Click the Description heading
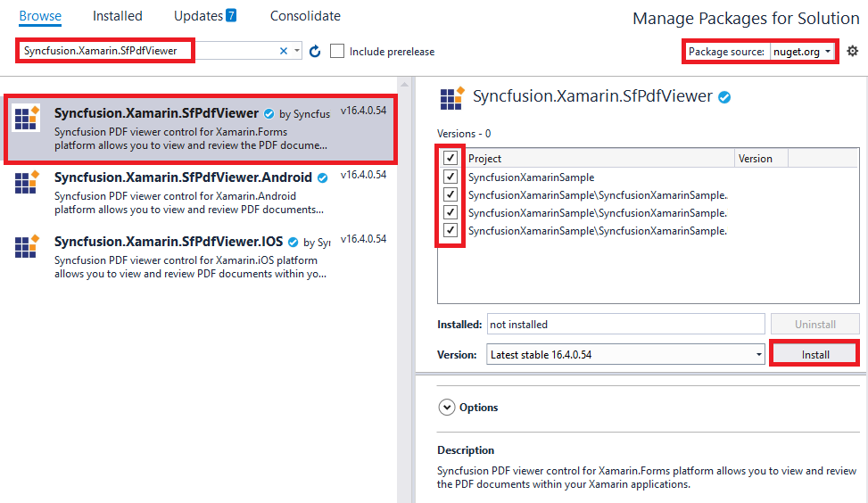Image resolution: width=868 pixels, height=503 pixels. pos(466,449)
